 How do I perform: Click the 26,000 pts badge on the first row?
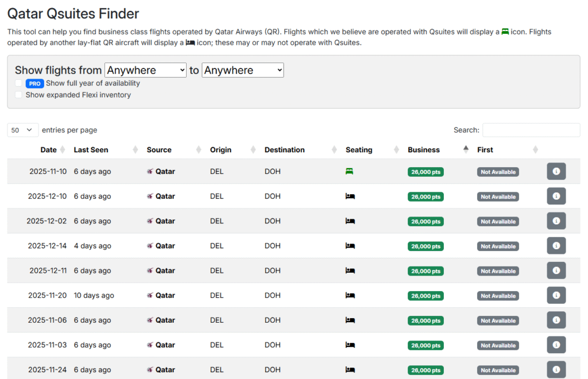coord(425,171)
